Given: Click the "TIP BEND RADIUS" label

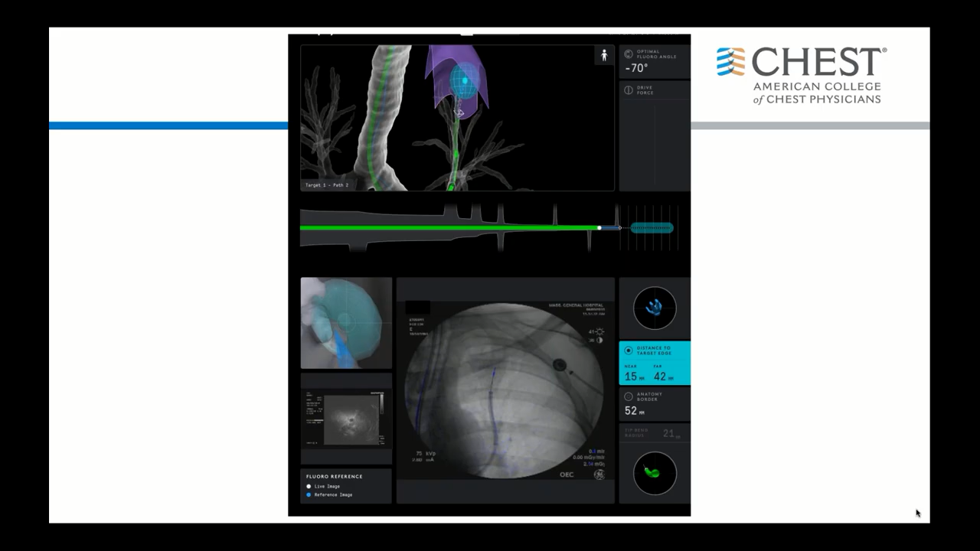Looking at the screenshot, I should [636, 433].
